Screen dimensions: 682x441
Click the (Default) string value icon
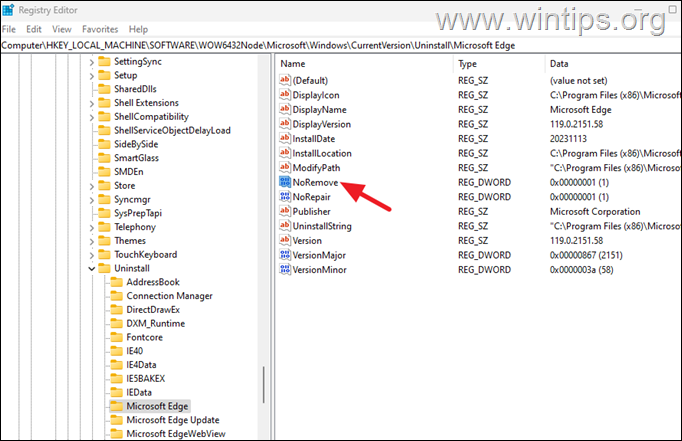tap(285, 80)
